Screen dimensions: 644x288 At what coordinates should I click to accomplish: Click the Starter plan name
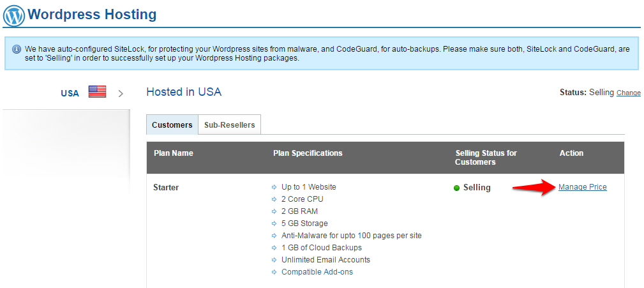click(166, 188)
